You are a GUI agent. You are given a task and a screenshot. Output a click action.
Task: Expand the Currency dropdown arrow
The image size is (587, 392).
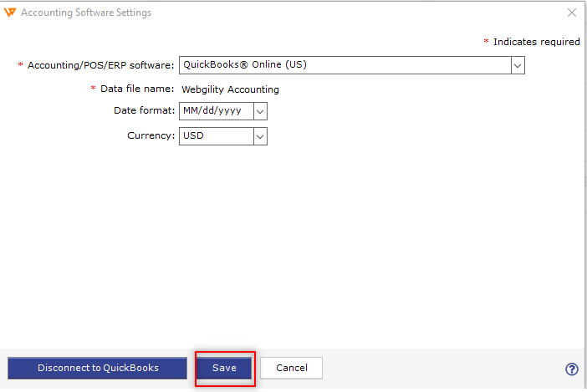(260, 136)
